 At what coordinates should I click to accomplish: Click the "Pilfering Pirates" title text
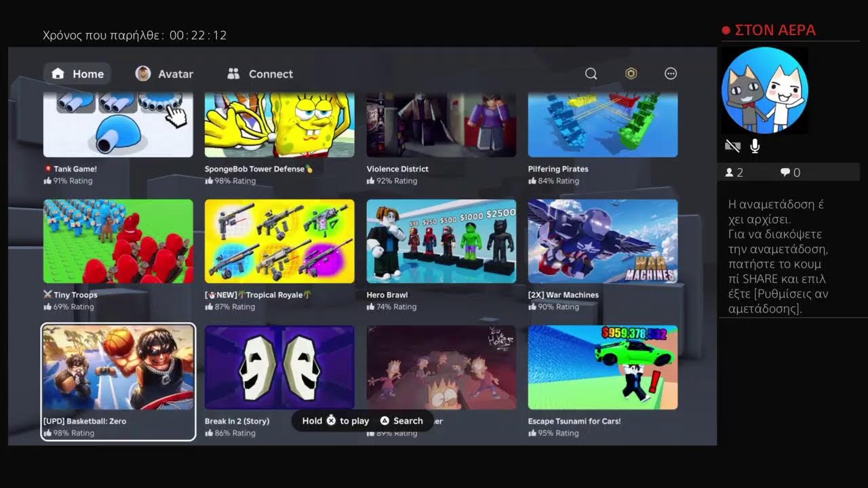click(558, 169)
